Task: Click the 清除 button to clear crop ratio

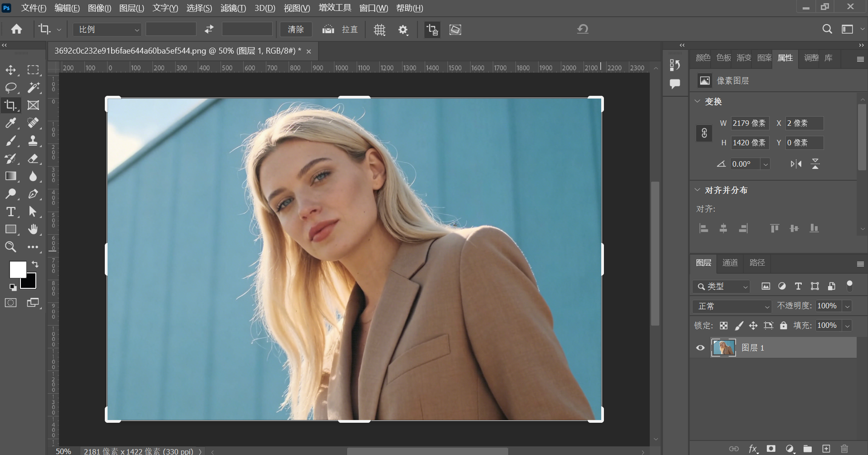Action: point(295,29)
